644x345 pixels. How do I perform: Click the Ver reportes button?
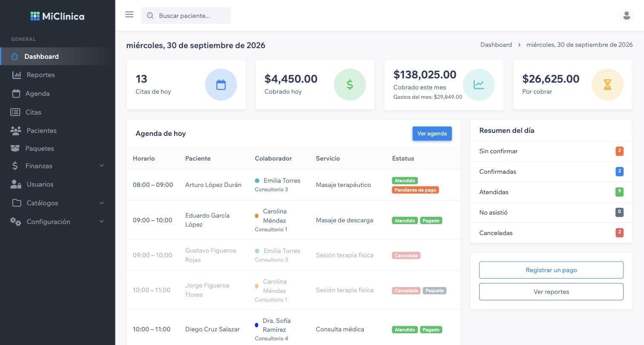pyautogui.click(x=551, y=292)
